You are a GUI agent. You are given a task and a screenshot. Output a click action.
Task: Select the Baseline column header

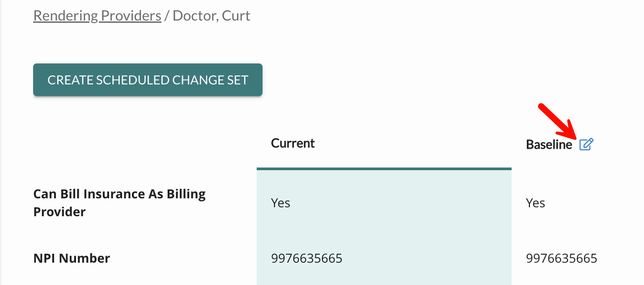click(549, 144)
